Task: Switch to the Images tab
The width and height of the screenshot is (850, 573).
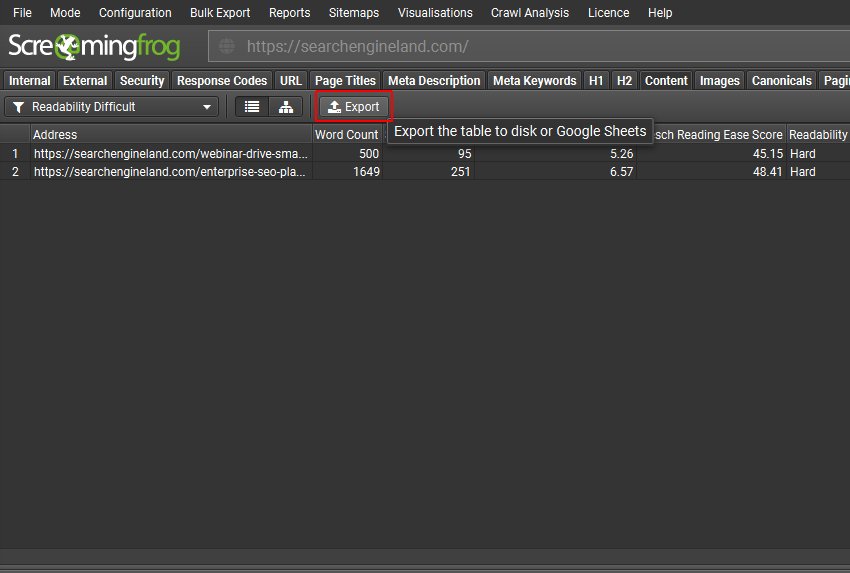Action: [719, 80]
